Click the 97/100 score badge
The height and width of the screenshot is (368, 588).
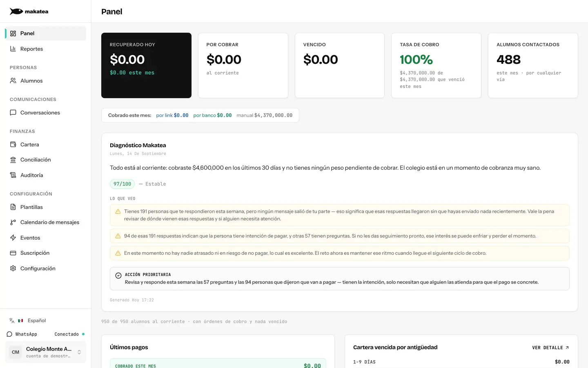coord(122,184)
